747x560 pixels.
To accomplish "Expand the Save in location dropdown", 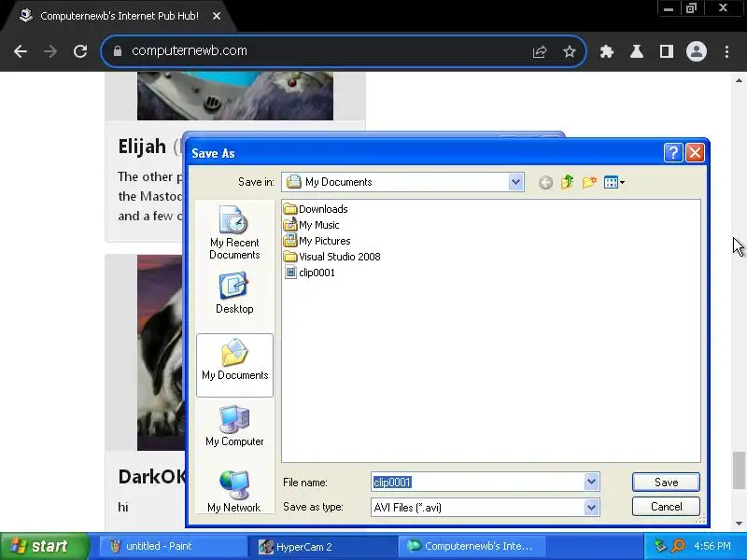I will (x=515, y=182).
